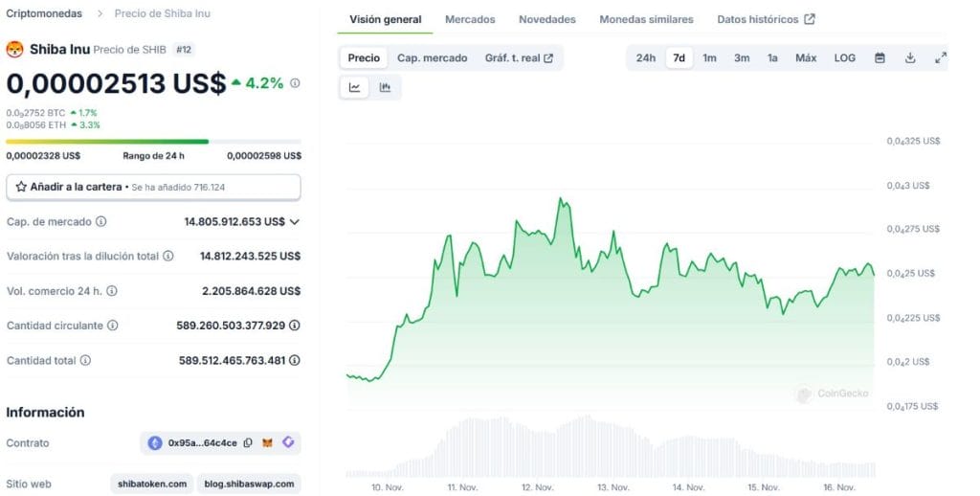The image size is (980, 496).
Task: Select the 24h time range
Action: coord(646,58)
